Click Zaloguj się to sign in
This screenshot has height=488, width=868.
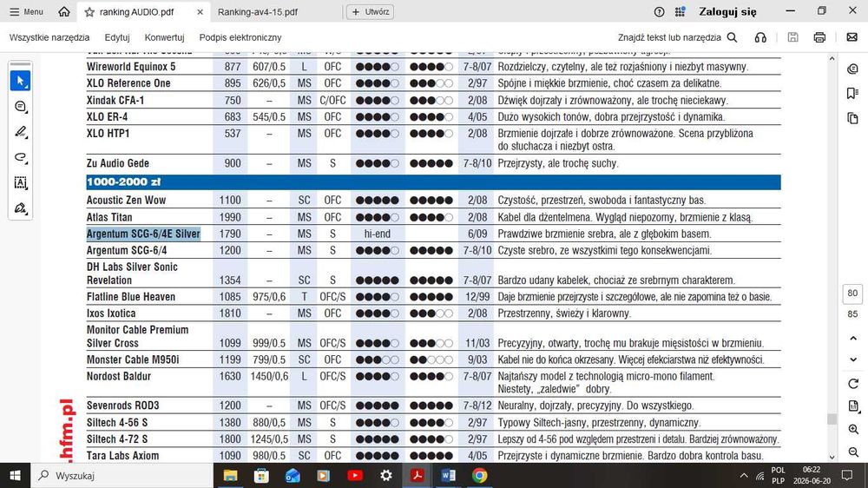coord(727,11)
